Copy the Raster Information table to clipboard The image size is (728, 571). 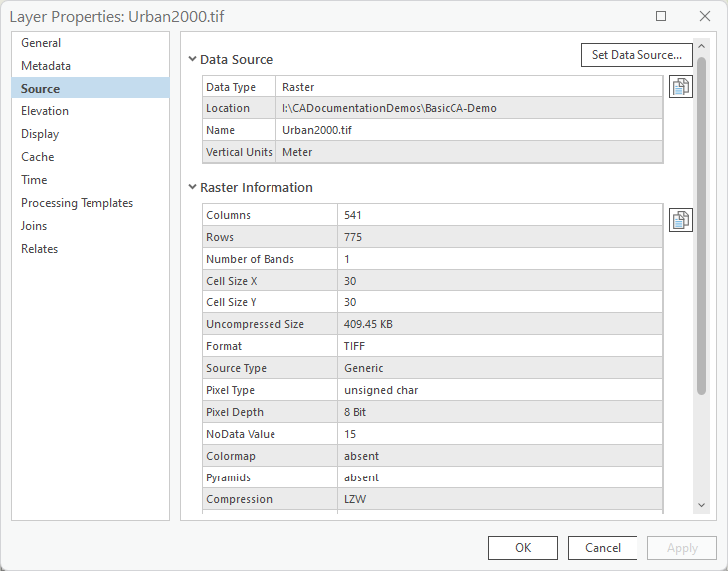[x=680, y=220]
